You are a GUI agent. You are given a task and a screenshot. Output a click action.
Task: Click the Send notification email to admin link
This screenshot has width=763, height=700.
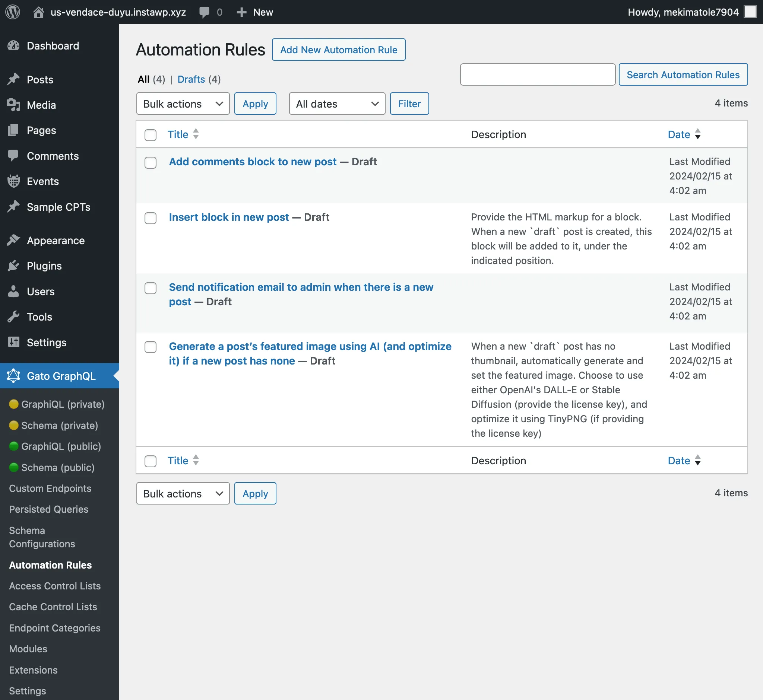[x=301, y=294]
